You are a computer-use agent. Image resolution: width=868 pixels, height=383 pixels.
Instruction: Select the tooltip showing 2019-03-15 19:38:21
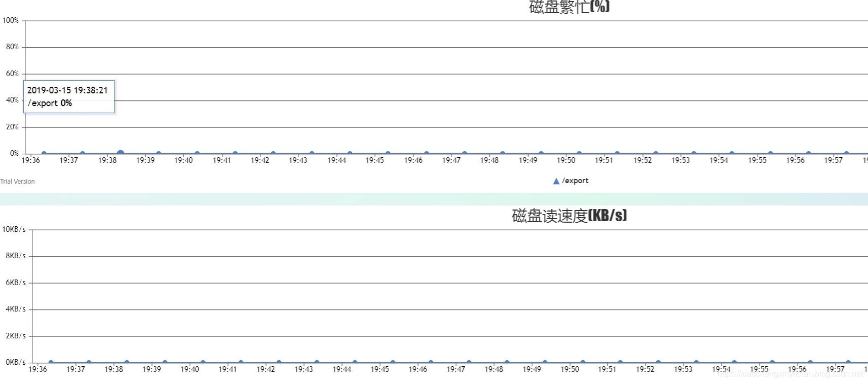pyautogui.click(x=69, y=96)
